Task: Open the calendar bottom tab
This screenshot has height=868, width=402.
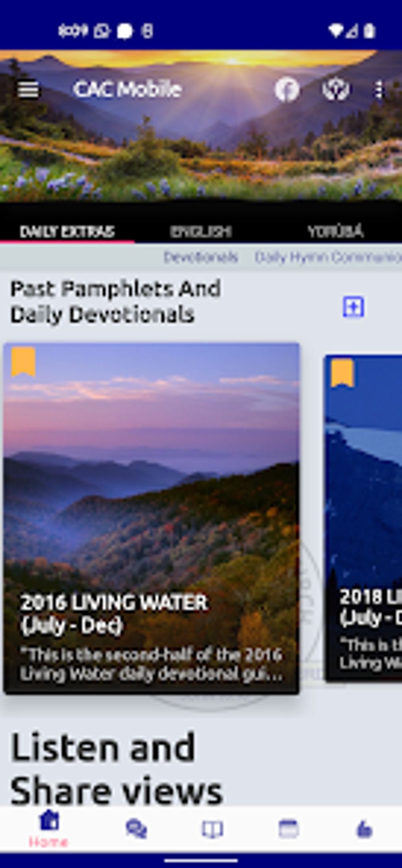Action: point(288,829)
